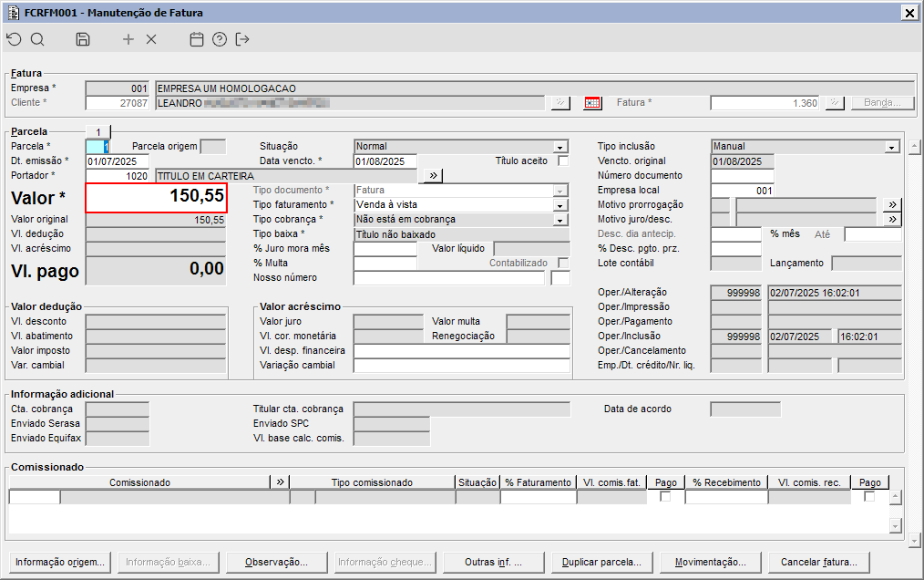924x580 pixels.
Task: Expand the Situação dropdown showing Normal
Action: coord(560,146)
